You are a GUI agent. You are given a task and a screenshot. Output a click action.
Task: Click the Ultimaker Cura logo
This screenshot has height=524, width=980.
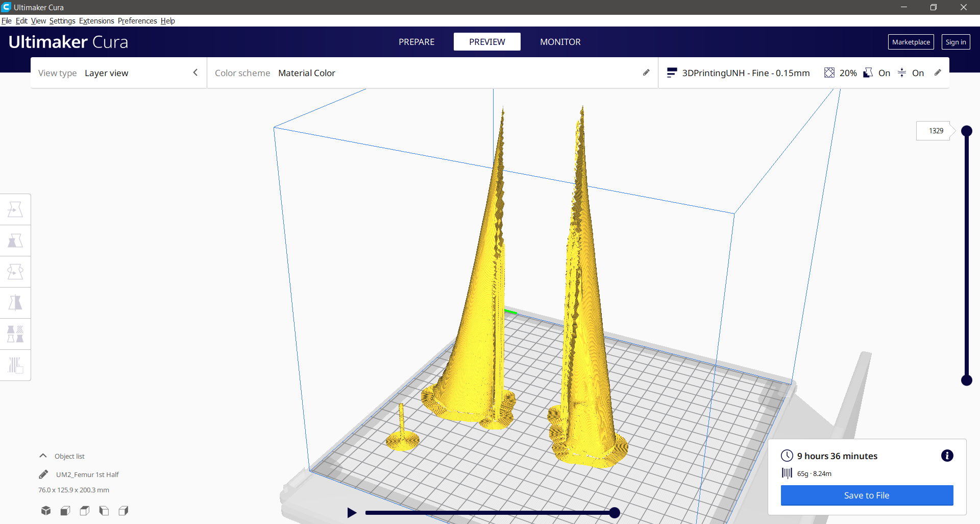(68, 42)
